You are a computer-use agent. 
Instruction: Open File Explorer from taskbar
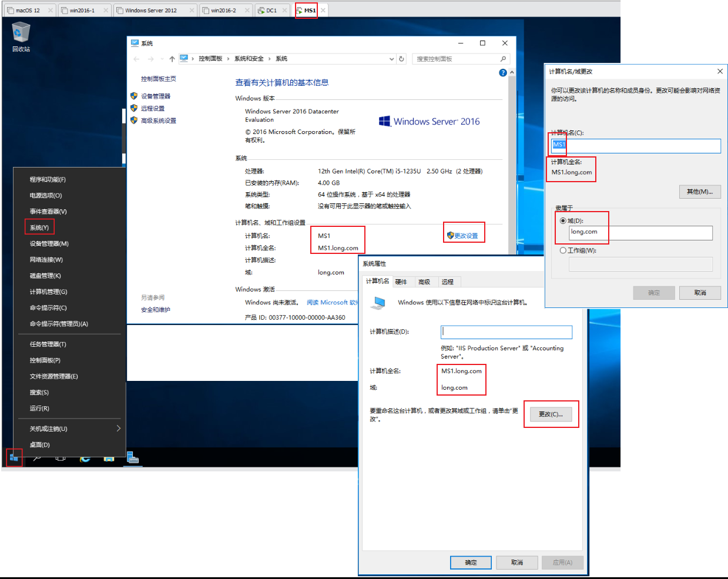pyautogui.click(x=109, y=457)
